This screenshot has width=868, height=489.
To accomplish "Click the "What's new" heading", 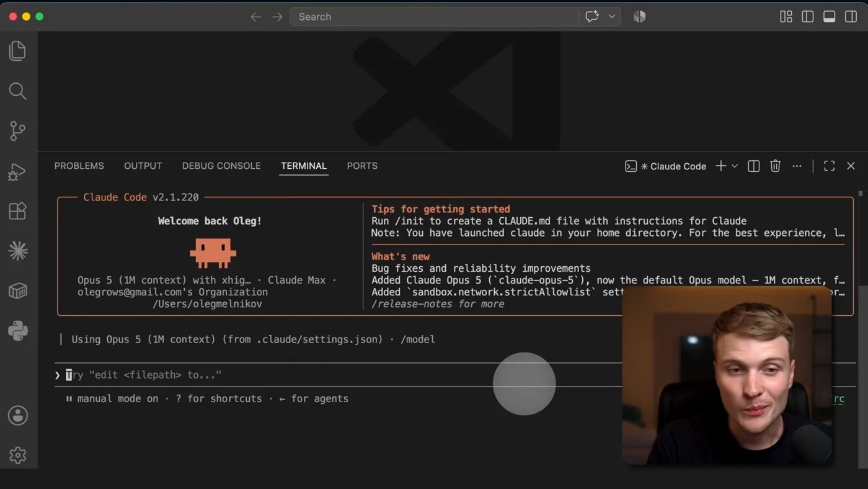I will pyautogui.click(x=401, y=256).
